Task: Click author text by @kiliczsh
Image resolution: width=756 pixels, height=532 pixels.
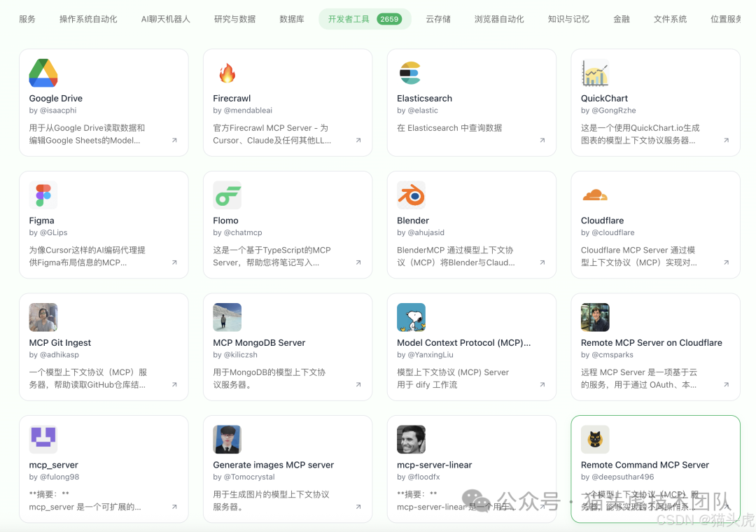Action: [x=235, y=354]
